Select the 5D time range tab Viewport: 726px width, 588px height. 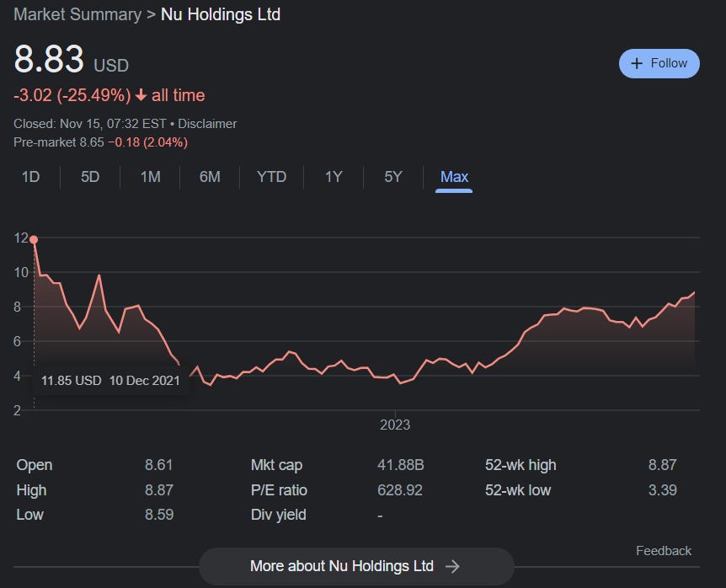pos(90,177)
